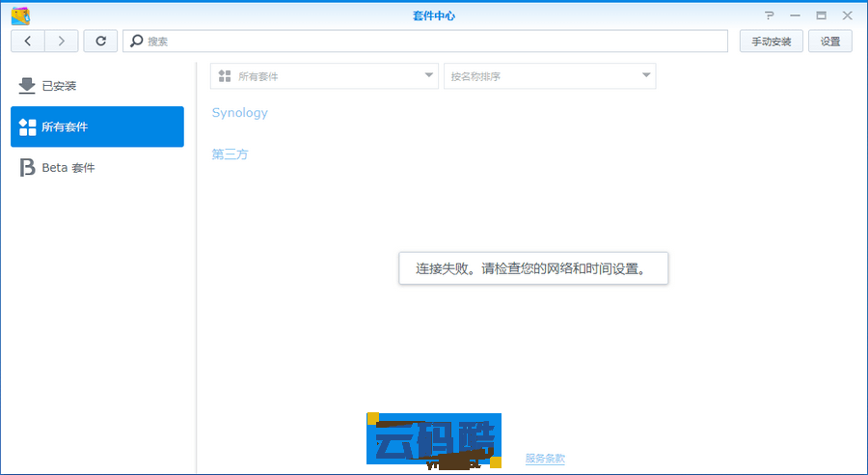Click the Synology category heading
This screenshot has height=475, width=868.
coord(240,113)
